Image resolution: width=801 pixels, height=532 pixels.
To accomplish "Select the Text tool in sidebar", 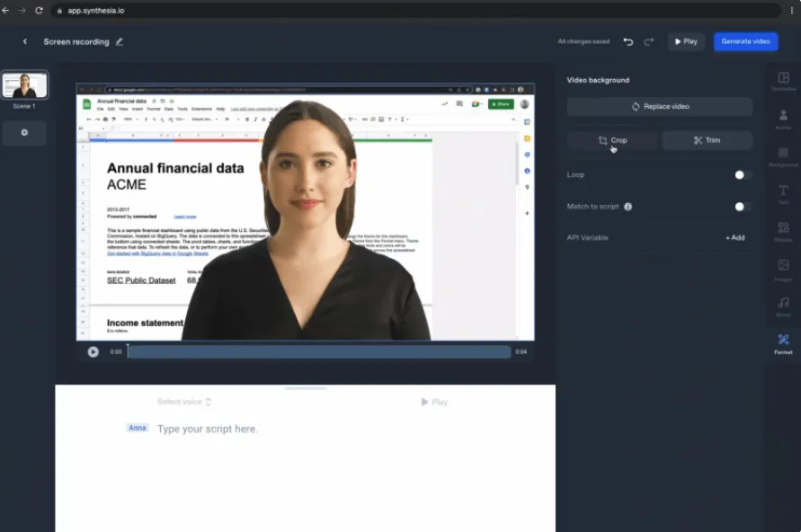I will (x=783, y=194).
